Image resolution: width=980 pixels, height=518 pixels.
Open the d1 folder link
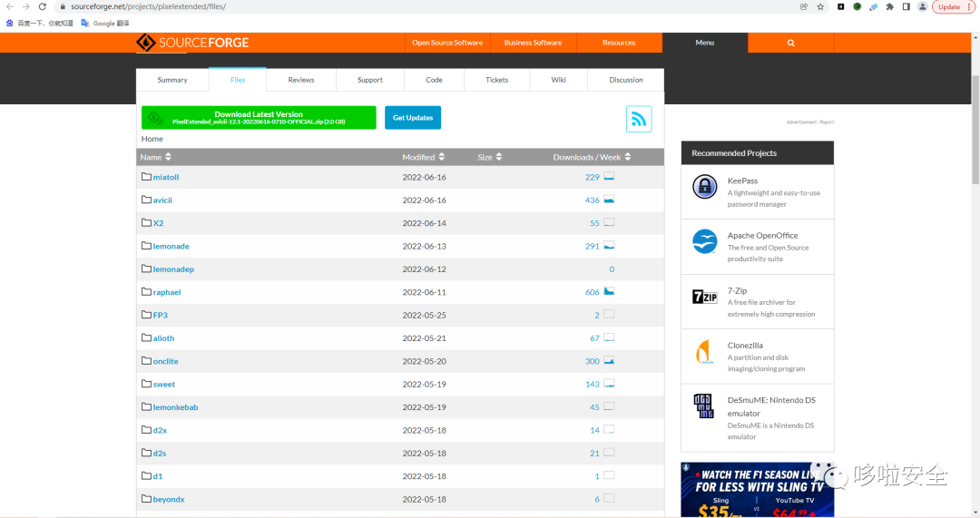pos(158,476)
